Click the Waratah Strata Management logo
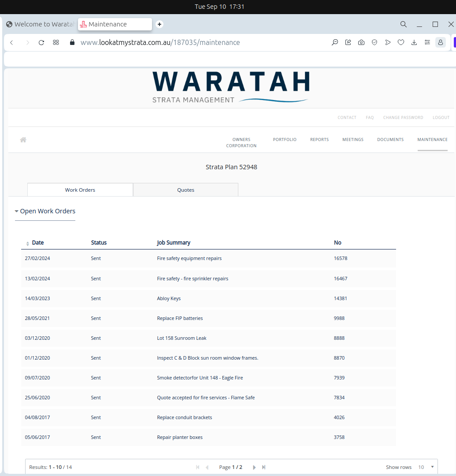This screenshot has width=456, height=476. pos(231,87)
